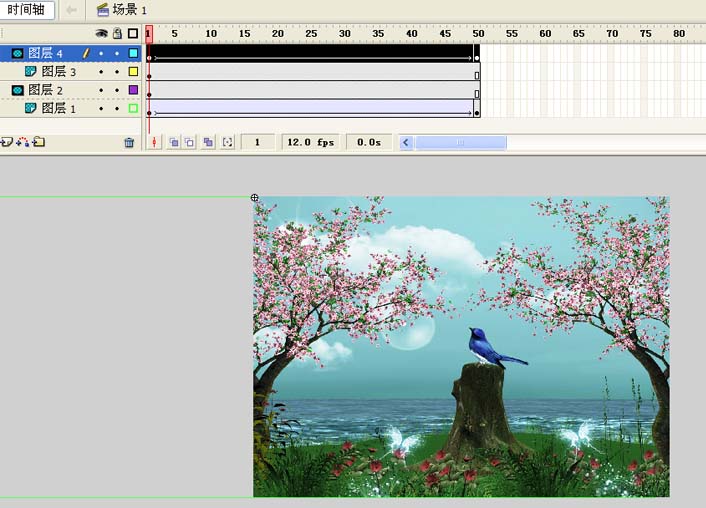Click frame 60 on the timeline ruler
This screenshot has width=706, height=508.
coord(545,34)
